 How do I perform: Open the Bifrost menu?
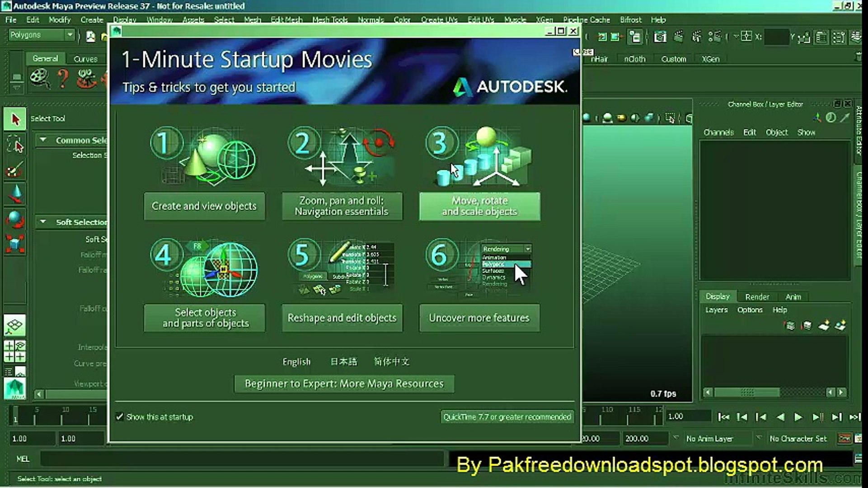[x=630, y=20]
